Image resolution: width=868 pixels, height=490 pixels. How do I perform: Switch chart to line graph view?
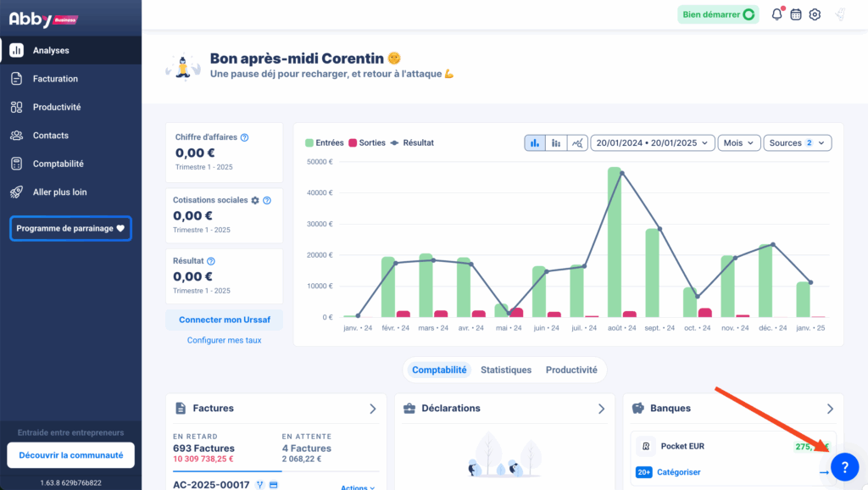pos(577,143)
